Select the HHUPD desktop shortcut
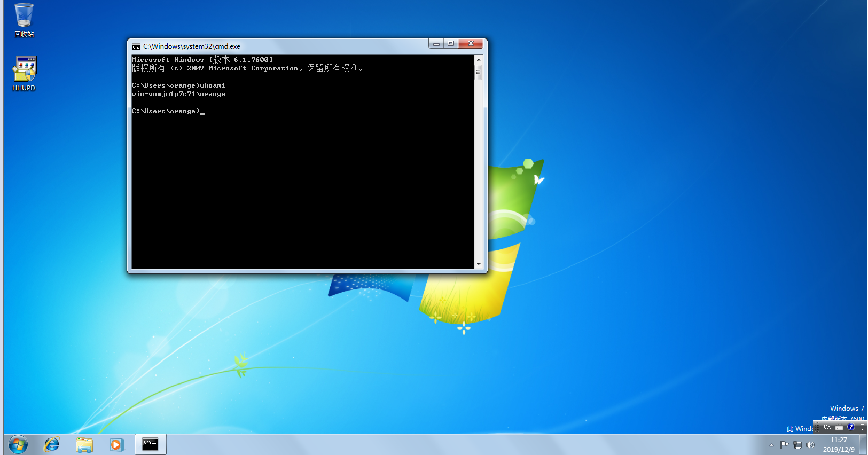Image resolution: width=868 pixels, height=455 pixels. tap(24, 74)
